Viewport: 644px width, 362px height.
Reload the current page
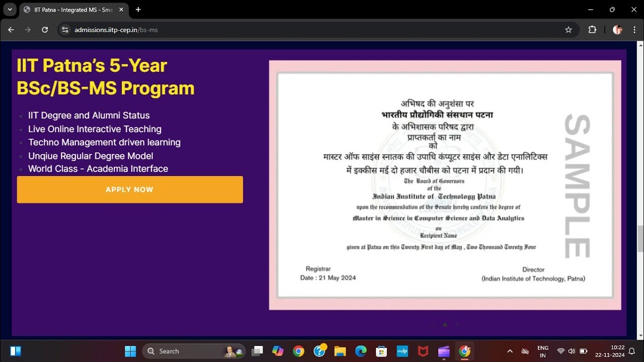click(x=45, y=30)
